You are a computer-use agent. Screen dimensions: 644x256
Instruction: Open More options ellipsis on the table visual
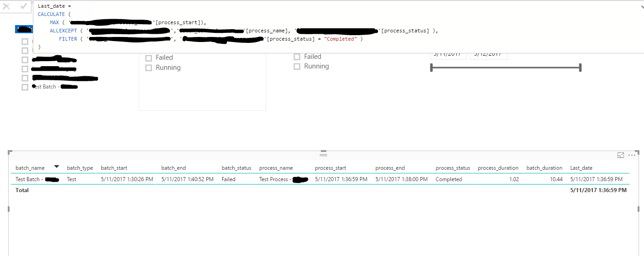pyautogui.click(x=632, y=155)
